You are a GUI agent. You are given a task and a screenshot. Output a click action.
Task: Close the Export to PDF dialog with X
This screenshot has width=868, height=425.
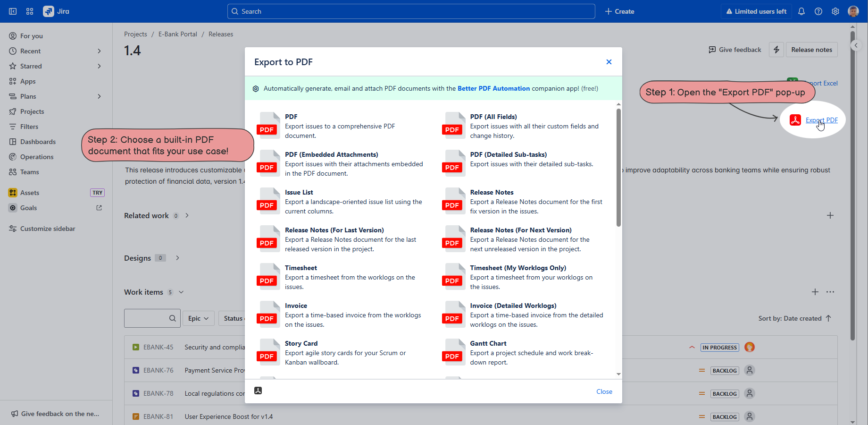point(609,62)
